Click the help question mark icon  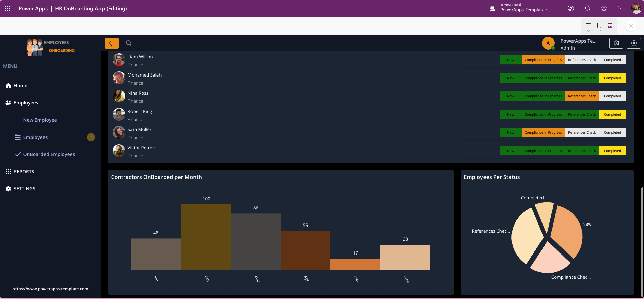[620, 8]
